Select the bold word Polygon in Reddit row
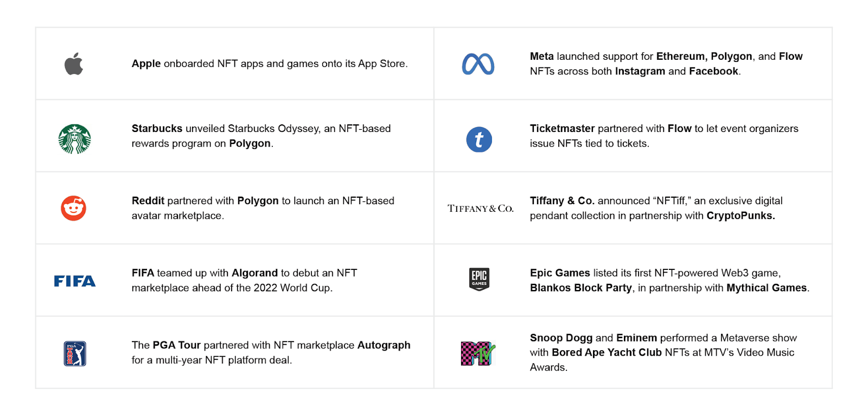868x416 pixels. [258, 201]
